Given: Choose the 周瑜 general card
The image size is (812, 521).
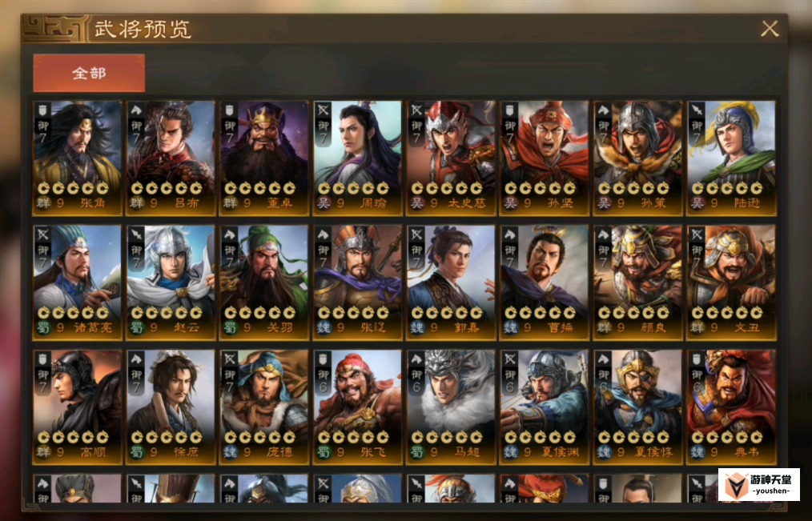Looking at the screenshot, I should click(357, 158).
